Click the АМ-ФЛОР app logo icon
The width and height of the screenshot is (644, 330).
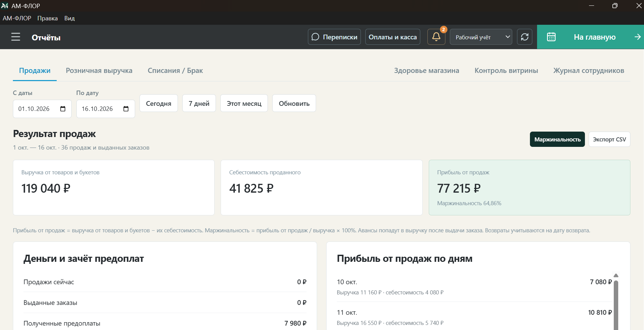(5, 6)
